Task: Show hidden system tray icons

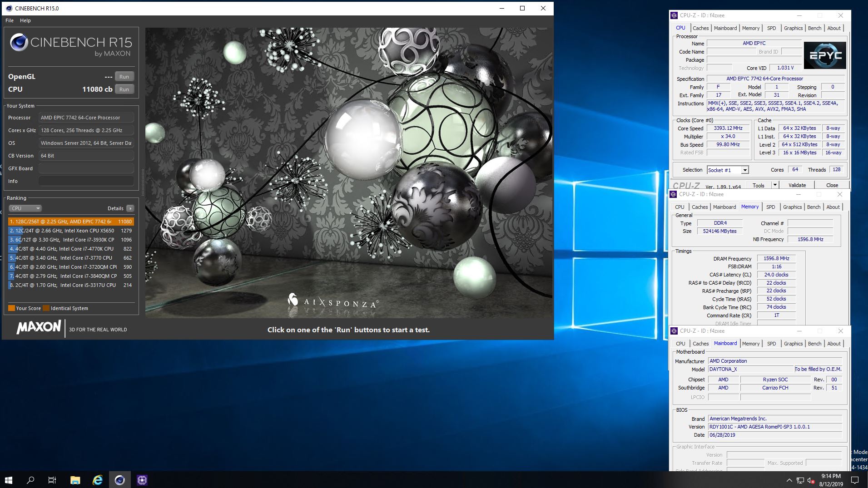Action: pos(789,480)
